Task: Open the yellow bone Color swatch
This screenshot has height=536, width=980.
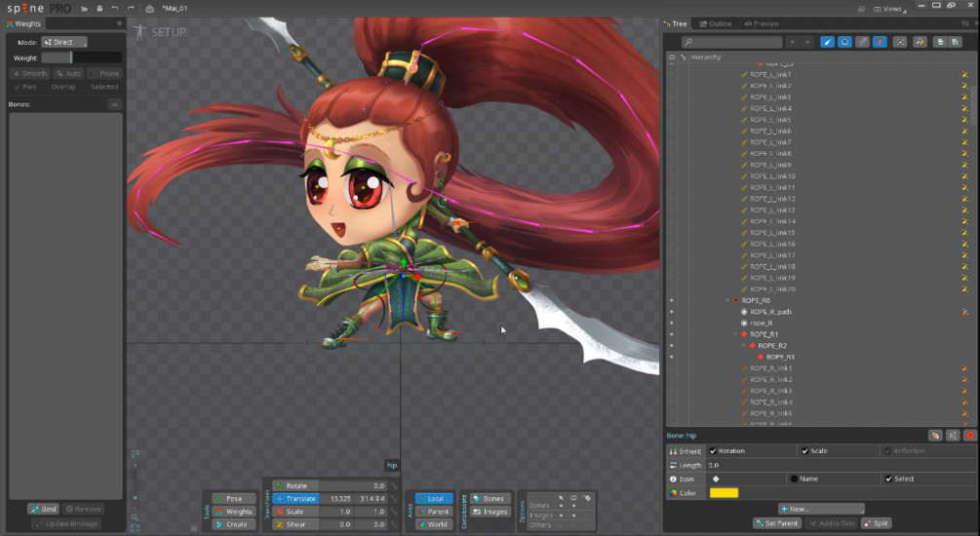Action: (x=724, y=493)
